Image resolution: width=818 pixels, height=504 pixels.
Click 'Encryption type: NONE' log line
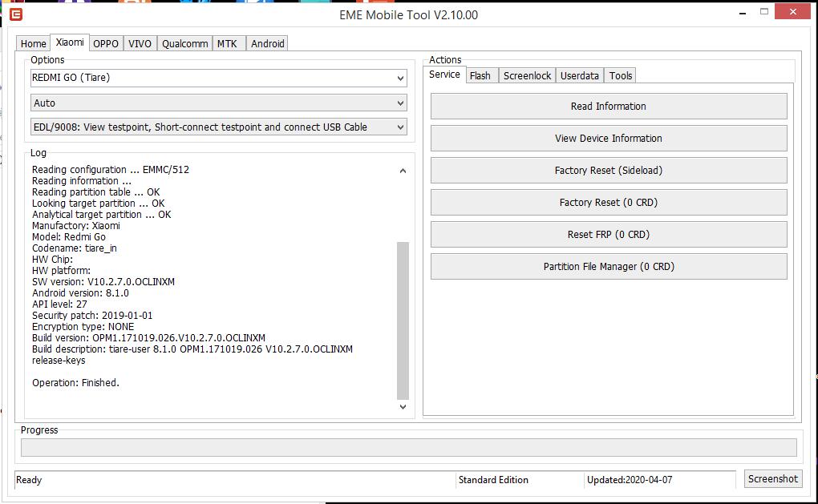(x=83, y=327)
